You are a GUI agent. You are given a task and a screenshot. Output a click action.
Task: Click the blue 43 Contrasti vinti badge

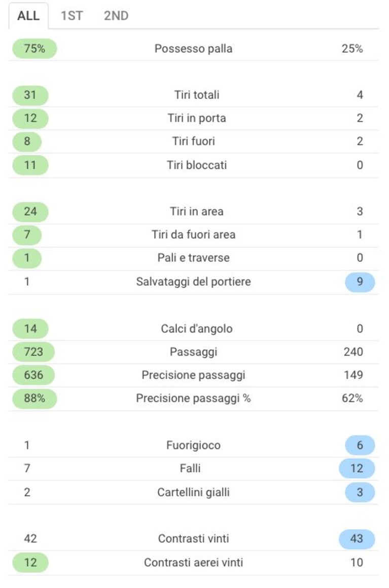[357, 539]
